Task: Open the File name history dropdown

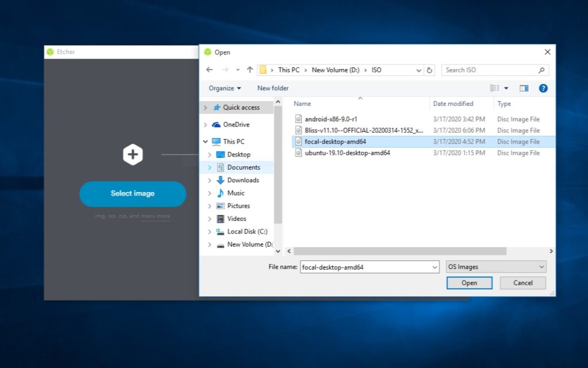Action: 435,267
